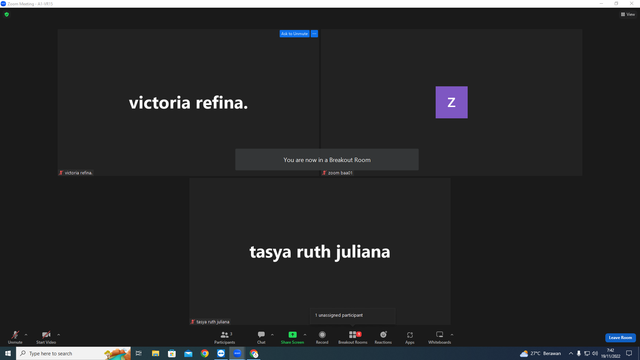The height and width of the screenshot is (360, 640).
Task: Open Whiteboards from the toolbar
Action: 440,337
